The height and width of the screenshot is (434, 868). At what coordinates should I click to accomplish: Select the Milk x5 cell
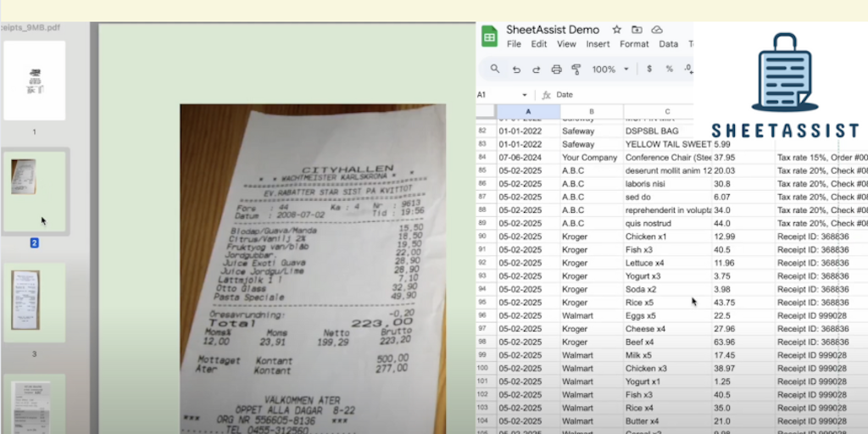tap(668, 355)
